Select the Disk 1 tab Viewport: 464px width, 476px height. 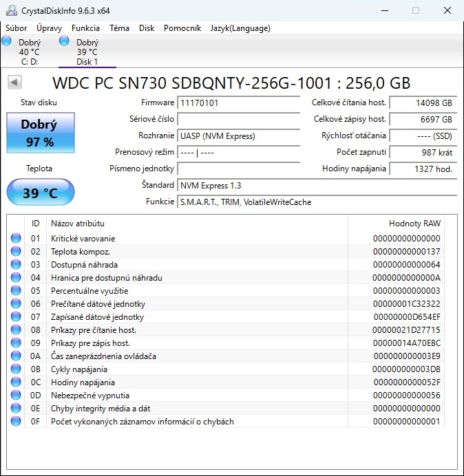pyautogui.click(x=87, y=52)
